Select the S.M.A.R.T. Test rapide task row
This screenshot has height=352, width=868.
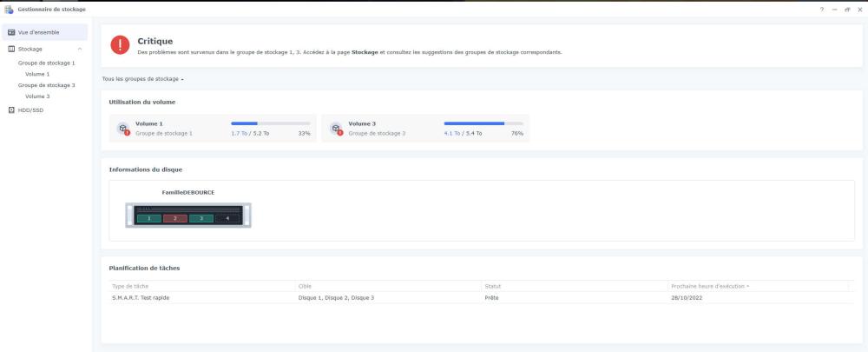tap(482, 297)
